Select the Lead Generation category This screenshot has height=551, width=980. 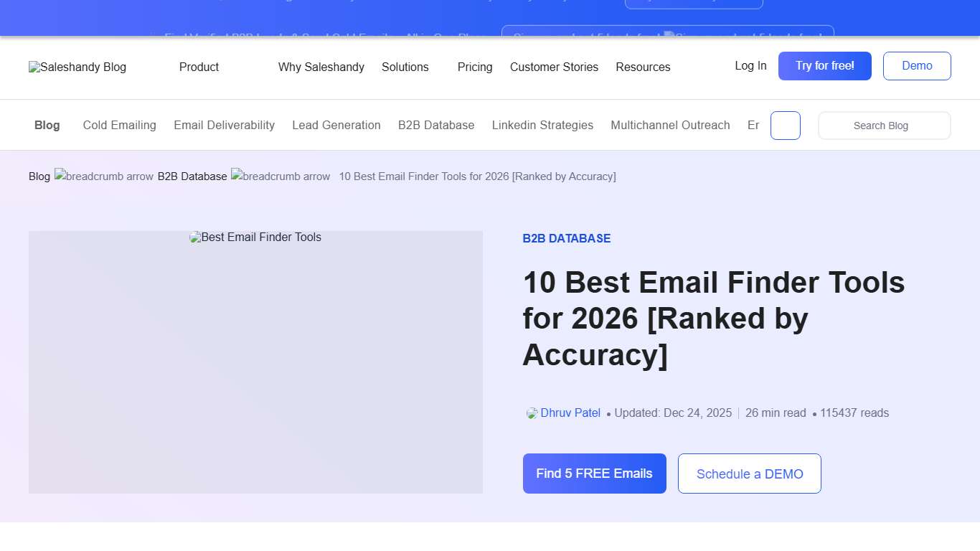336,125
